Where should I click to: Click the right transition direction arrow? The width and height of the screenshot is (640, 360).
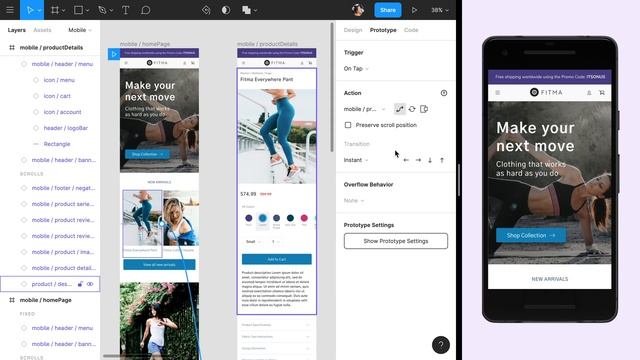click(418, 160)
